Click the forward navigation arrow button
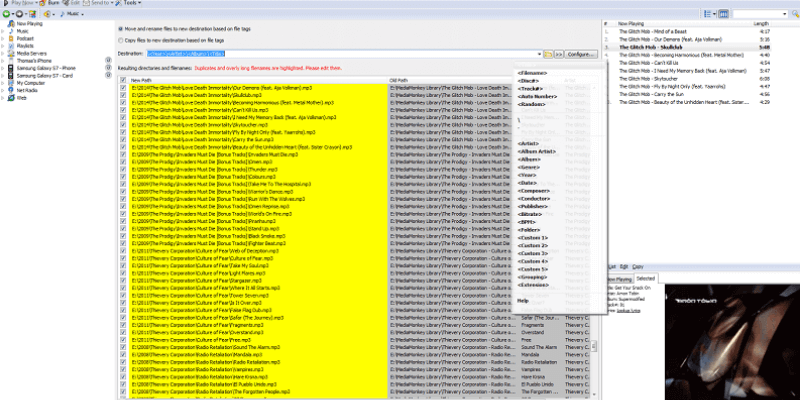The image size is (800, 400). point(19,14)
